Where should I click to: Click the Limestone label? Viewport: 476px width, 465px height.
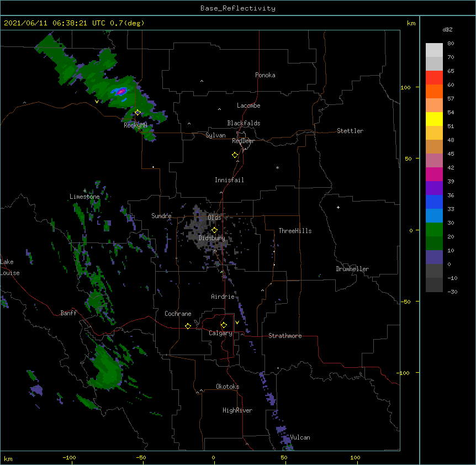[x=84, y=197]
